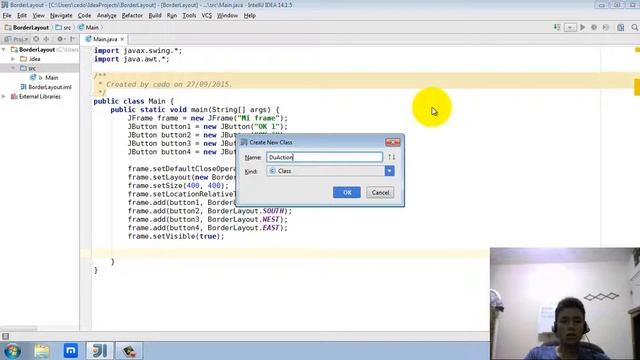640x360 pixels.
Task: Click the tool windows toggle in status bar
Action: pyautogui.click(x=5, y=336)
